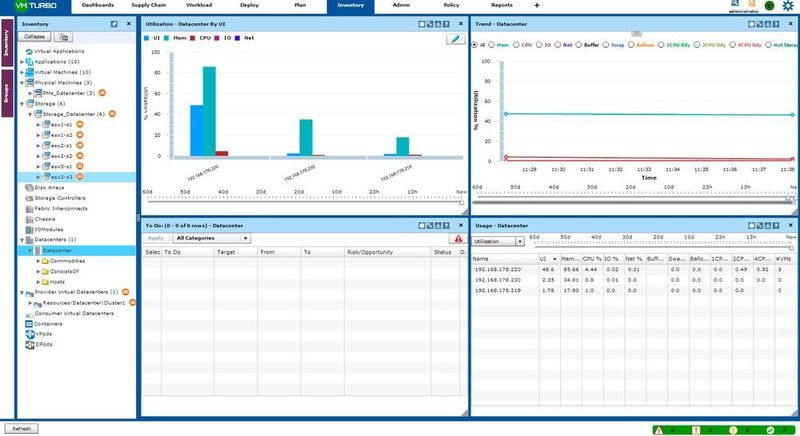Open the Utilization dropdown in Usage panel
This screenshot has width=800, height=436.
click(x=498, y=241)
